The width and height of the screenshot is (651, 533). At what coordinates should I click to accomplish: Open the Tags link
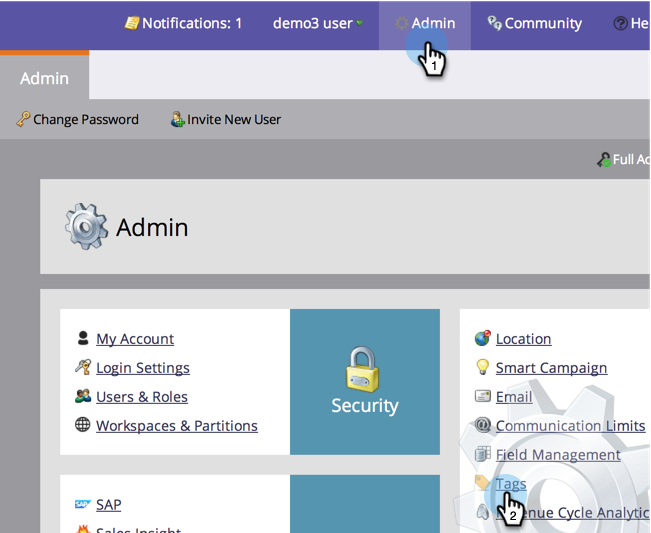[511, 484]
